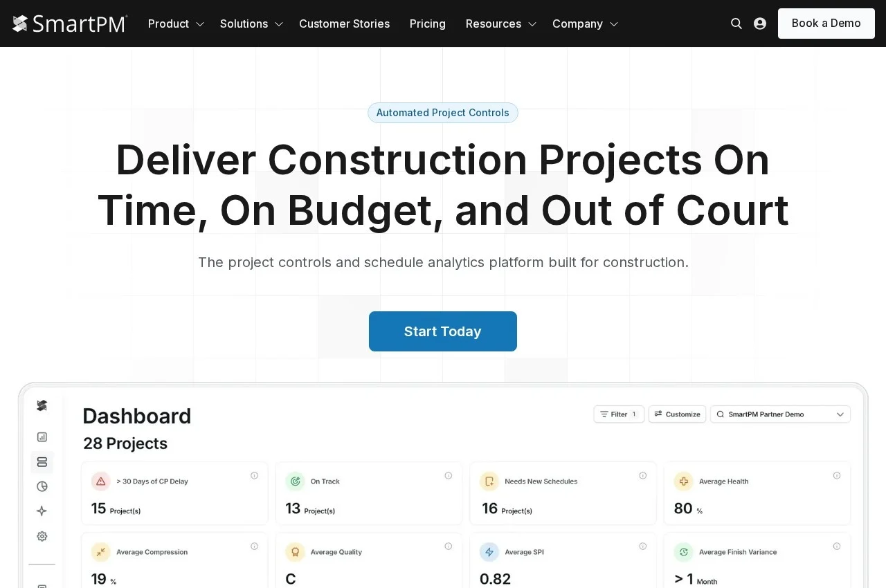Viewport: 886px width, 588px height.
Task: Open the site search magnifier icon
Action: coord(736,24)
